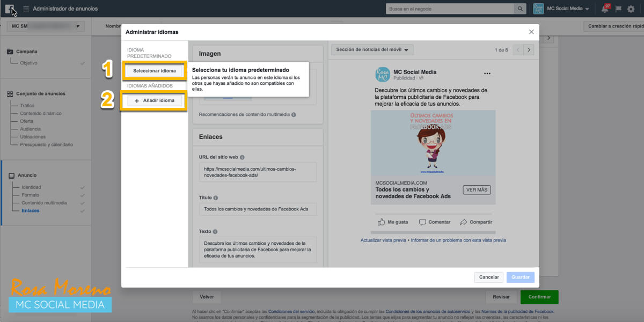Click the Rosa MC page avatar in preview
This screenshot has height=322, width=644.
pos(382,74)
